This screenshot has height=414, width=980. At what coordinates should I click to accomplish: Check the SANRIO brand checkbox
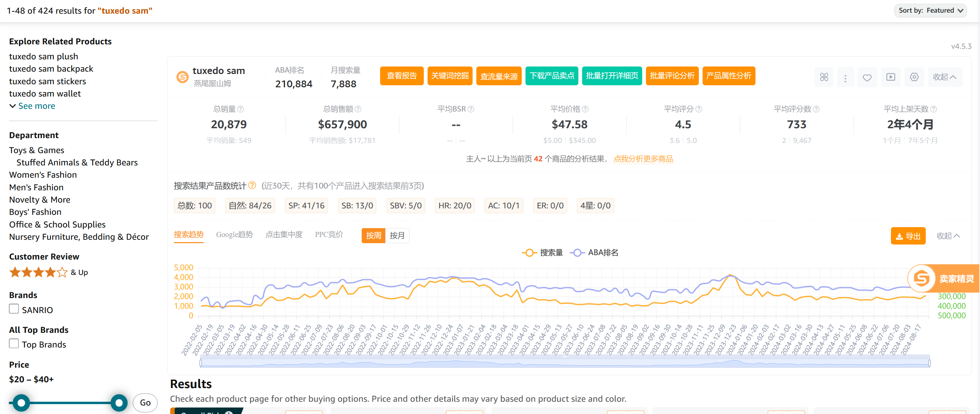[x=14, y=309]
